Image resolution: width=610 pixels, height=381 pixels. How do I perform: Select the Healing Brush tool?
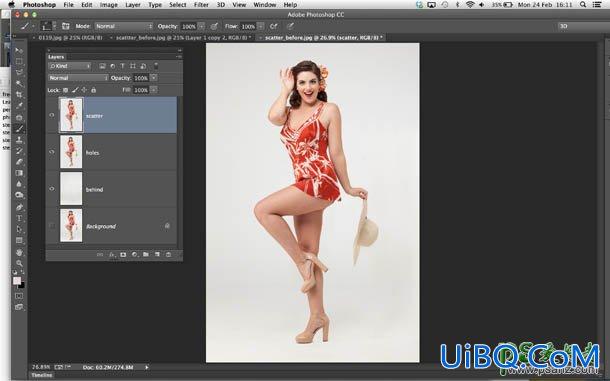point(19,117)
